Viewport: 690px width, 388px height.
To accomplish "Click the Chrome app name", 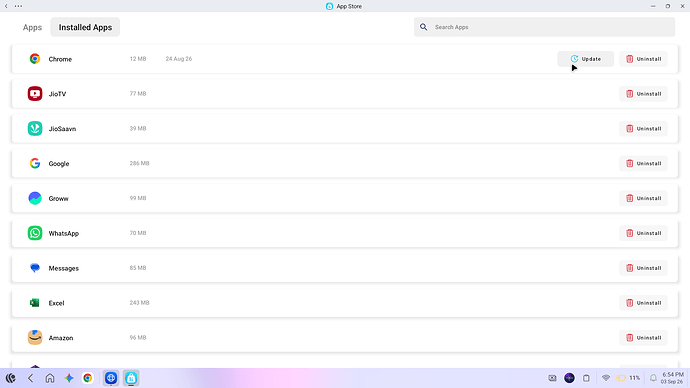I will 60,59.
